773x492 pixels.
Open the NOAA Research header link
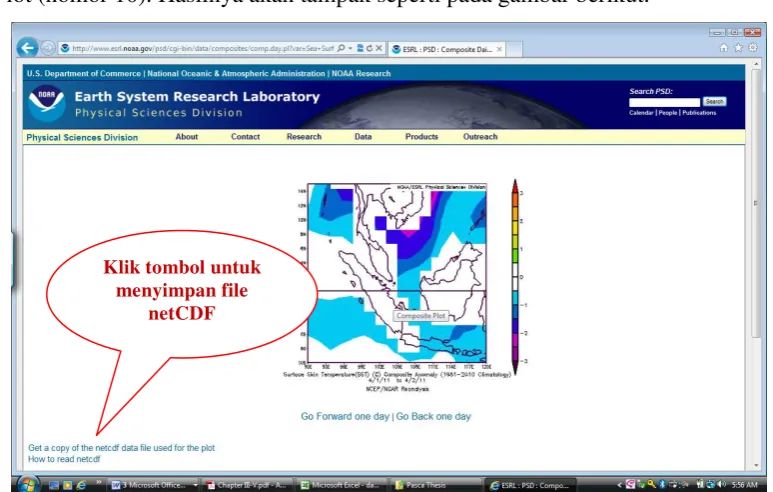pos(361,73)
